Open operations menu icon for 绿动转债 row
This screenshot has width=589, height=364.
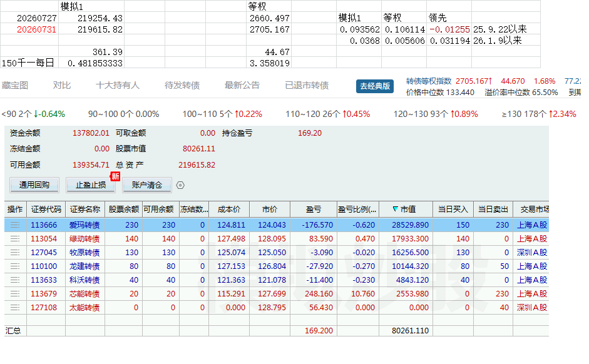pos(15,239)
